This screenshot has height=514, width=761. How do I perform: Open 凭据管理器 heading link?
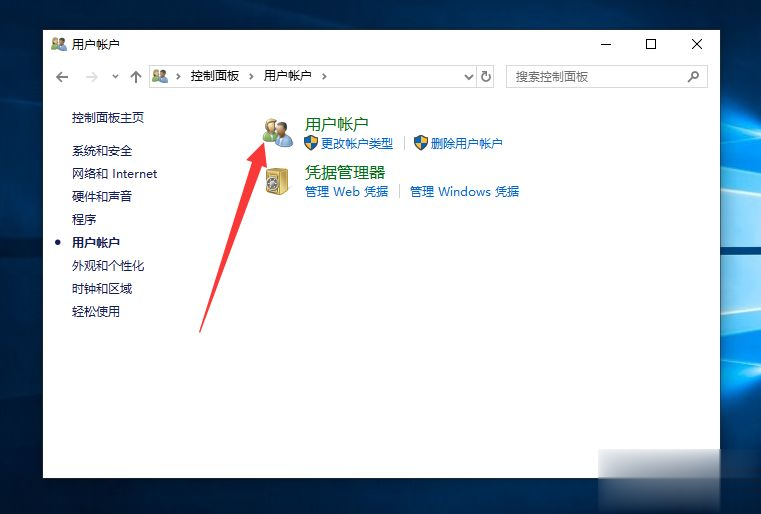click(345, 172)
